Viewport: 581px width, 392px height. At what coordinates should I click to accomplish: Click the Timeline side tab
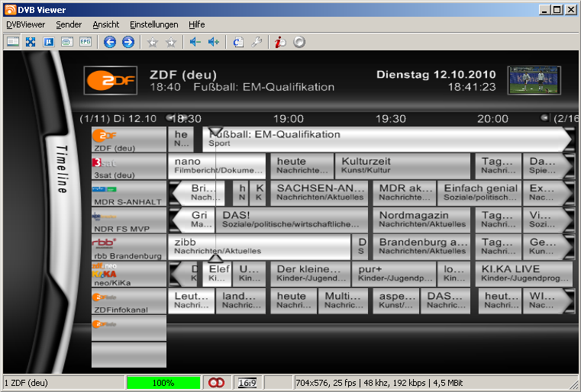(62, 169)
